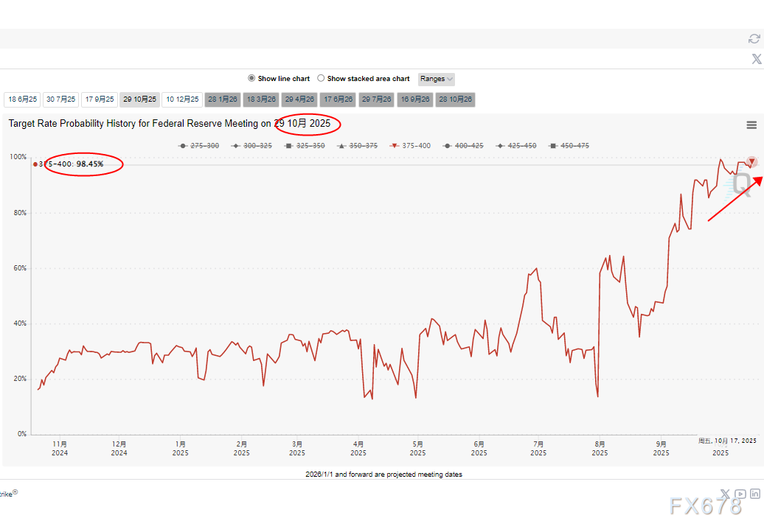The width and height of the screenshot is (764, 532).
Task: Select the Show stacked area chart option
Action: (321, 79)
